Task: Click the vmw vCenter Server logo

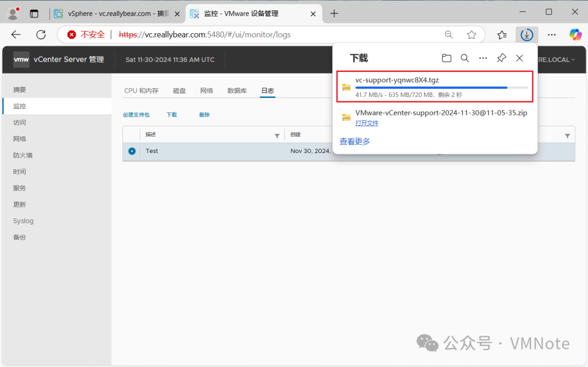Action: [x=21, y=59]
